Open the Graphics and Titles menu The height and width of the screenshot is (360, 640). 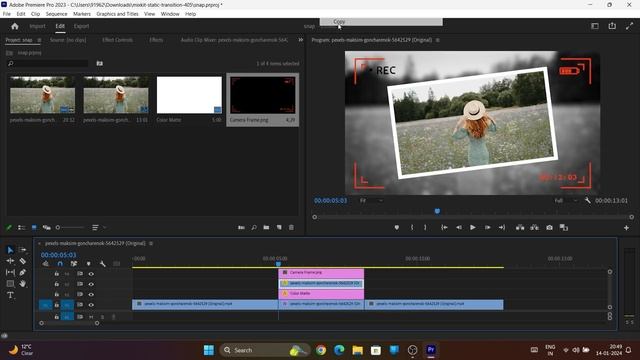(x=117, y=14)
